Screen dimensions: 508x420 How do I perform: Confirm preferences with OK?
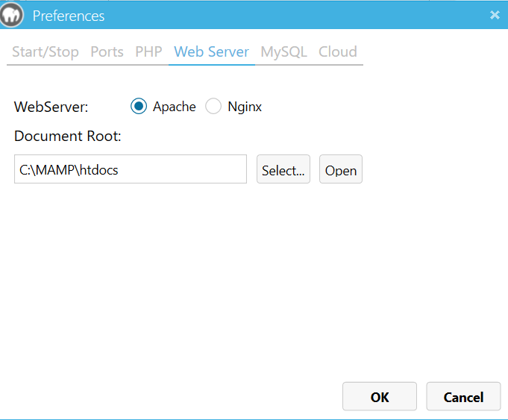click(380, 396)
